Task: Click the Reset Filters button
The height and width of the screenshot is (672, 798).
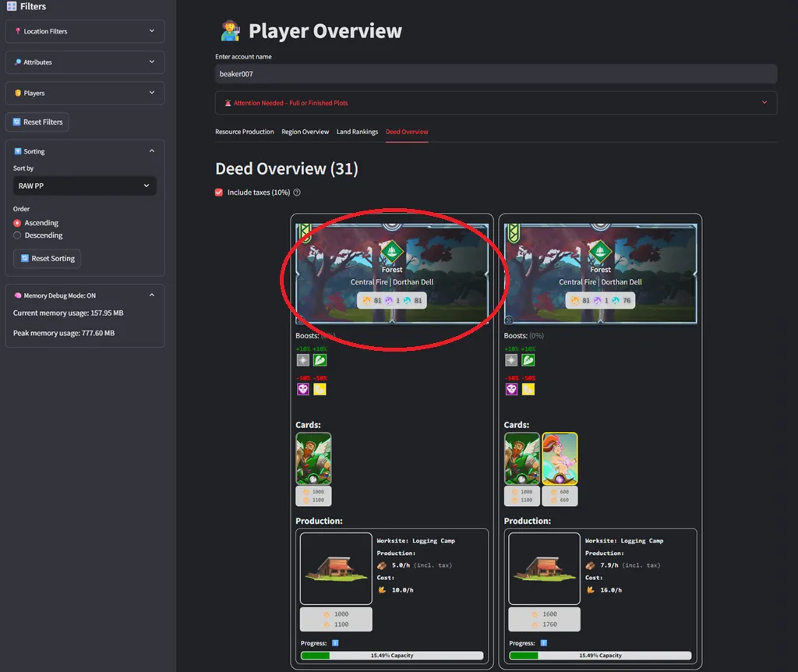Action: tap(37, 122)
